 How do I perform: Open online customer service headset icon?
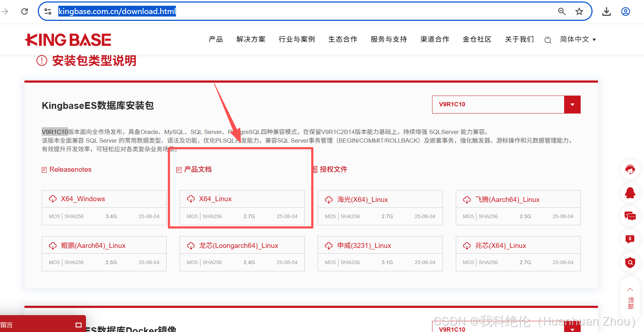click(x=630, y=169)
